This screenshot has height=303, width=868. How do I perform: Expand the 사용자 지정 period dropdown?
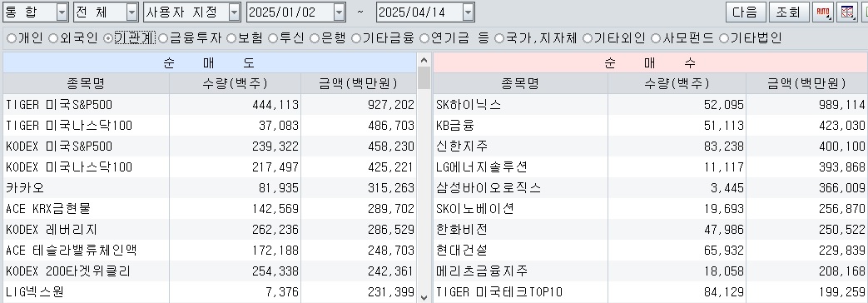point(235,12)
